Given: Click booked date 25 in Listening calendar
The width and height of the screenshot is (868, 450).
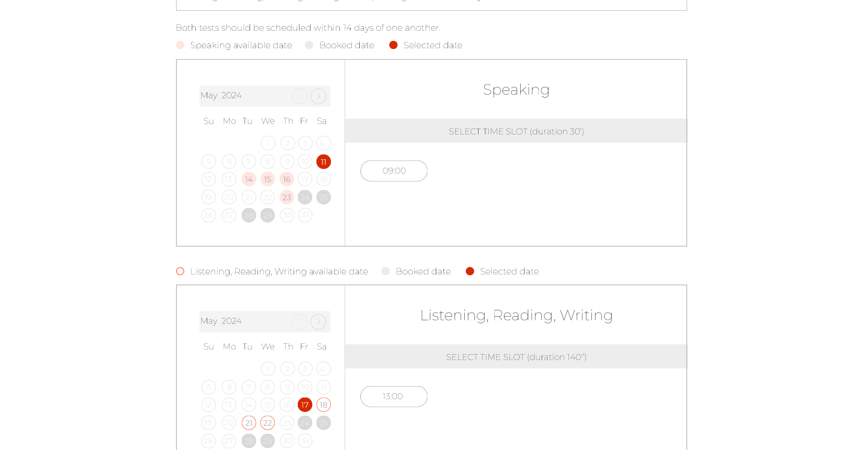Looking at the screenshot, I should (x=324, y=423).
